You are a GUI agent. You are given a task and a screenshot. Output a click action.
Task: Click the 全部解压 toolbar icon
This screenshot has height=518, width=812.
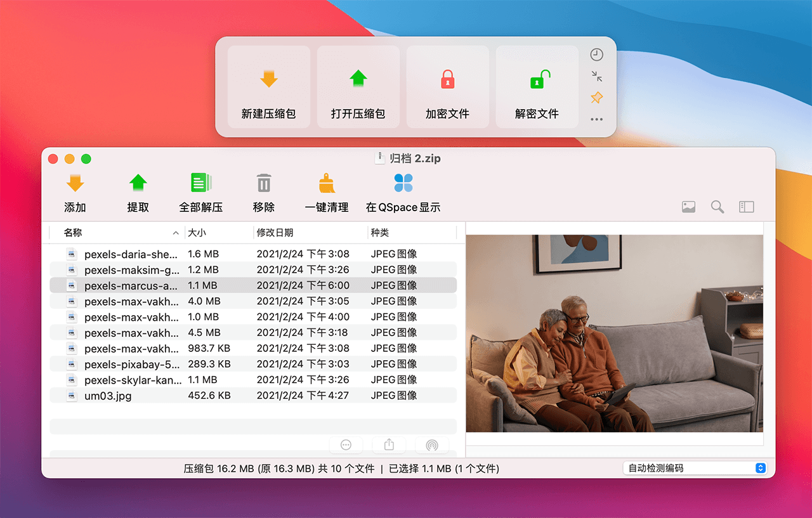coord(201,183)
